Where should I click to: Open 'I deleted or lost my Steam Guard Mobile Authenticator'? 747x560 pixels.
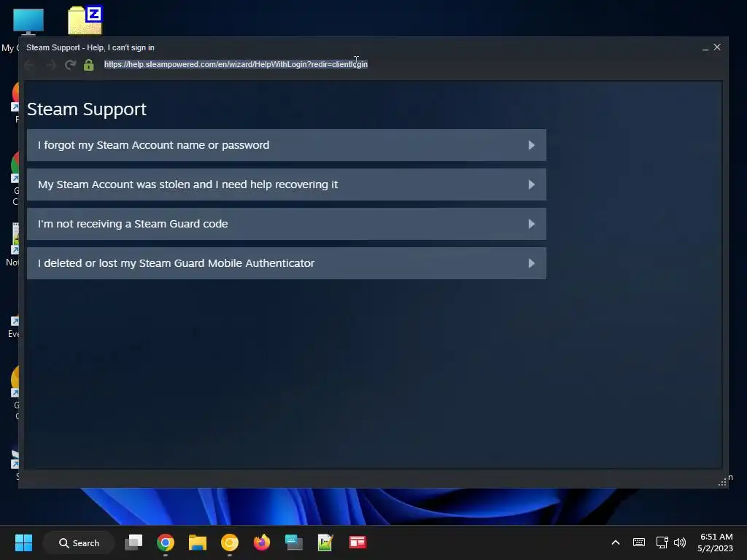(x=286, y=263)
